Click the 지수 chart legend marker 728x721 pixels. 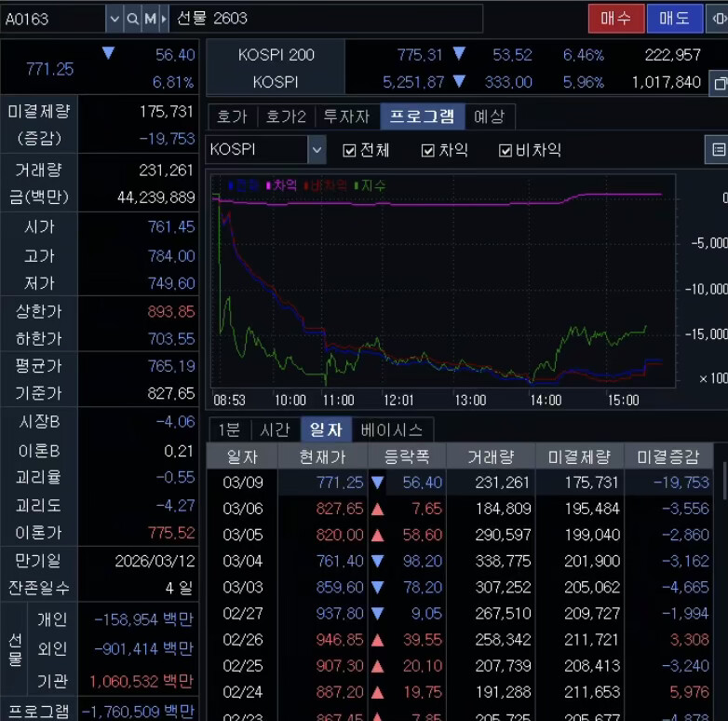click(x=357, y=185)
